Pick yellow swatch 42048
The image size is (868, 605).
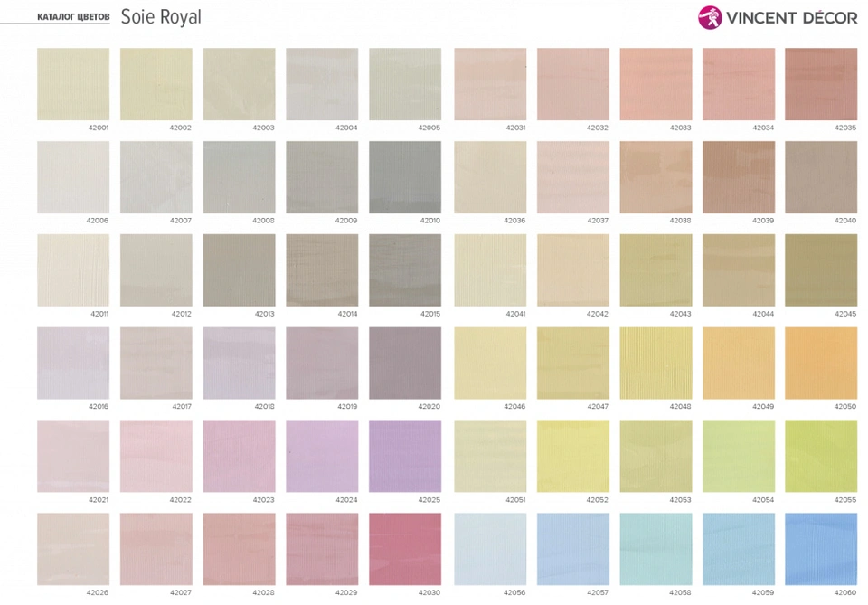656,364
